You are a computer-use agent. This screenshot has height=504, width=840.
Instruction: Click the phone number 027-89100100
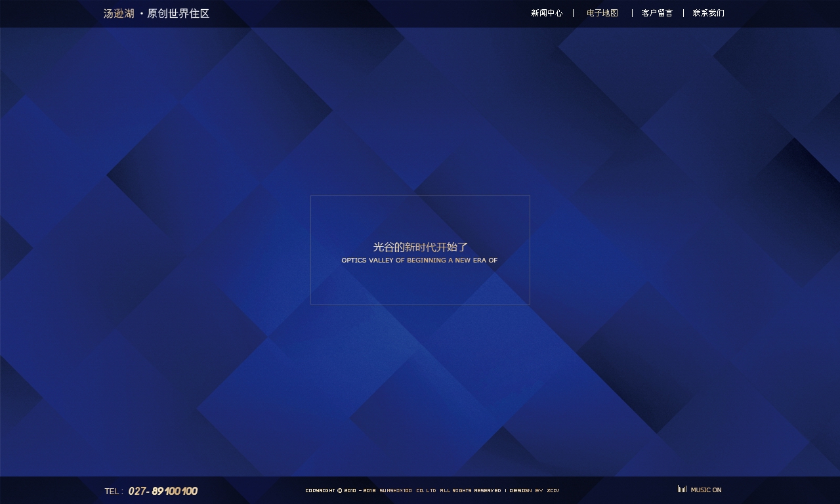(163, 491)
